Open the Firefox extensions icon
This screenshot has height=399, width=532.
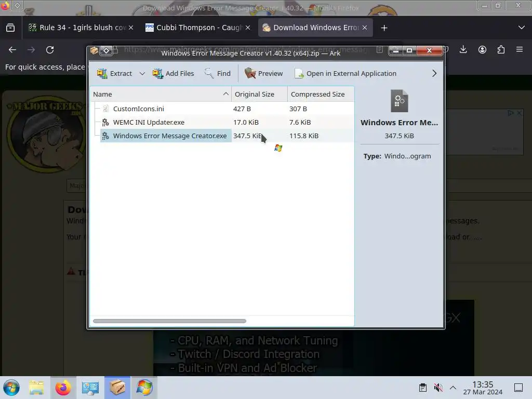[501, 49]
